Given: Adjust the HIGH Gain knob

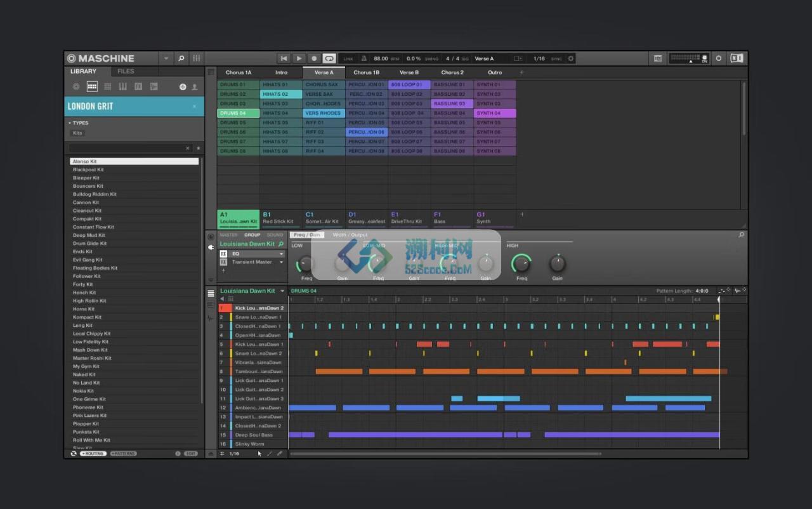Looking at the screenshot, I should point(557,263).
